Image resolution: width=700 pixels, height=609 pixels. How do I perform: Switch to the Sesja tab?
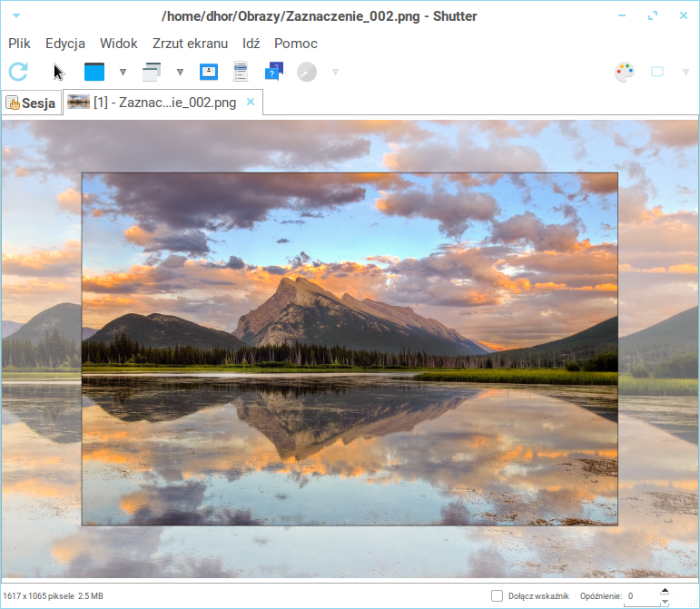tap(31, 103)
